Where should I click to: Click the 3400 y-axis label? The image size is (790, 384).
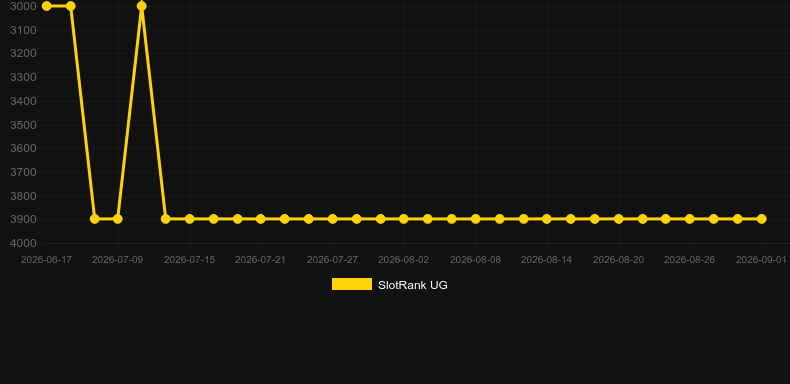point(24,102)
